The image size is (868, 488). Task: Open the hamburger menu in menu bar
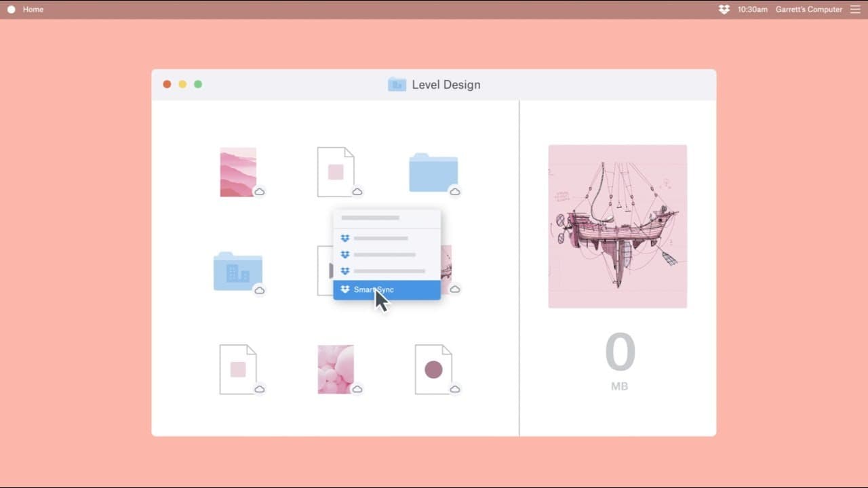pos(855,9)
